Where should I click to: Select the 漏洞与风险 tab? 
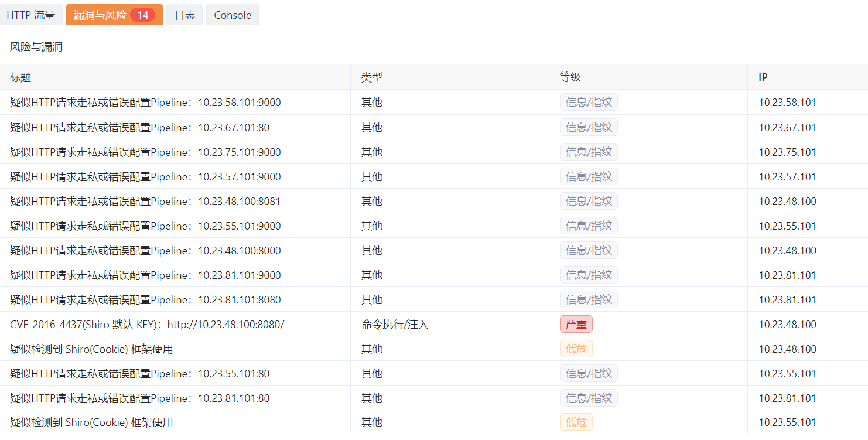[x=114, y=15]
